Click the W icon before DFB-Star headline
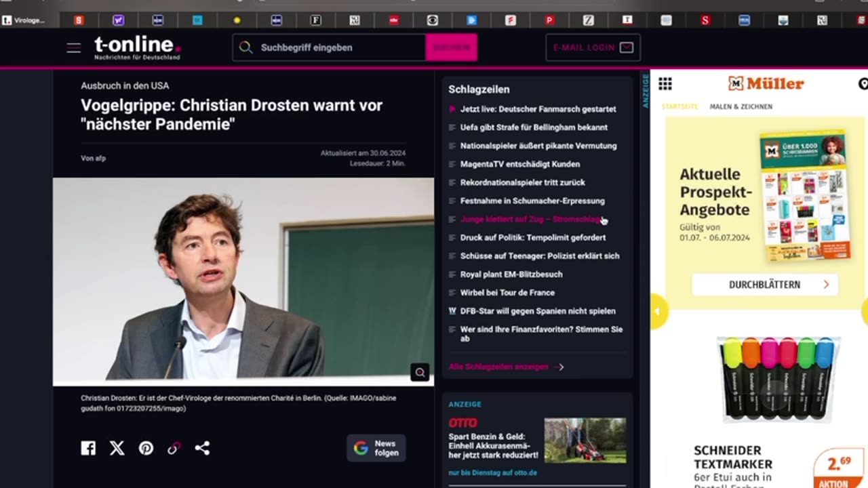868x488 pixels. point(452,310)
